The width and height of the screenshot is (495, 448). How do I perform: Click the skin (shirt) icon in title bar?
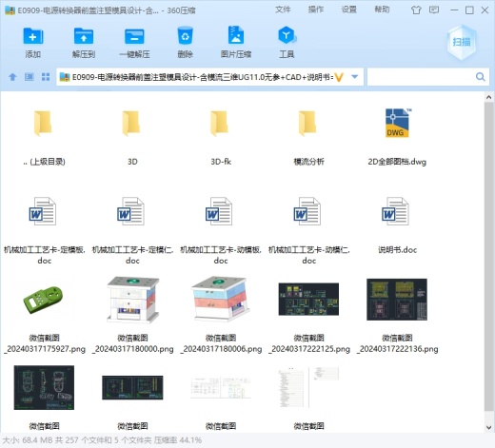click(416, 10)
